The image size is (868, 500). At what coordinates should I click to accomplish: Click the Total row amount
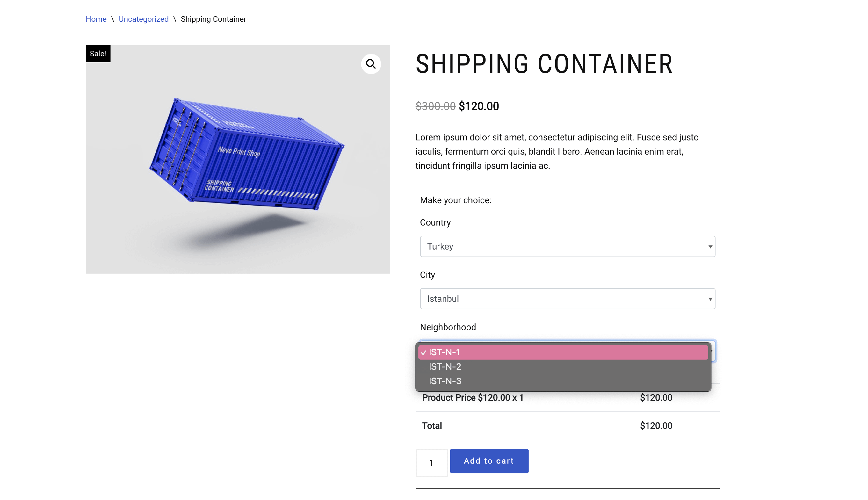(656, 426)
